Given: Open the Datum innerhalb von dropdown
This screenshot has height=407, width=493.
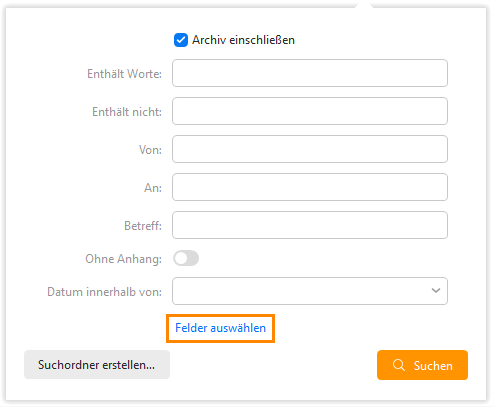Looking at the screenshot, I should click(310, 291).
